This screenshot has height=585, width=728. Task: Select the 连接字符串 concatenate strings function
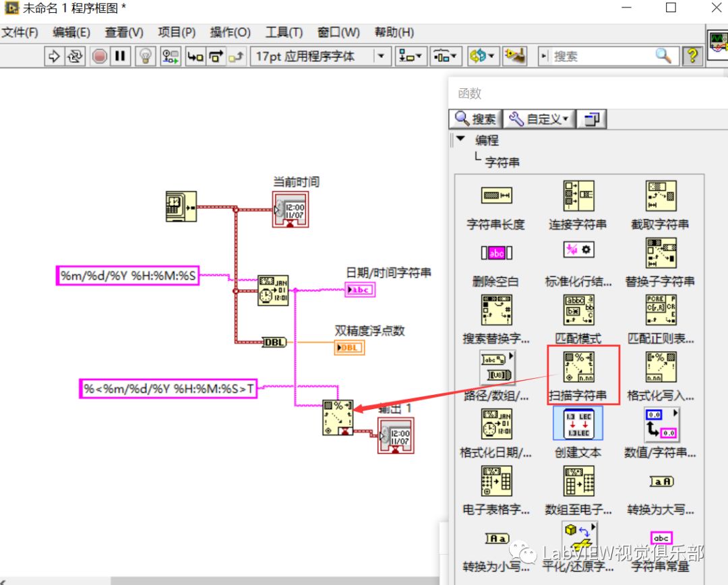tap(578, 195)
